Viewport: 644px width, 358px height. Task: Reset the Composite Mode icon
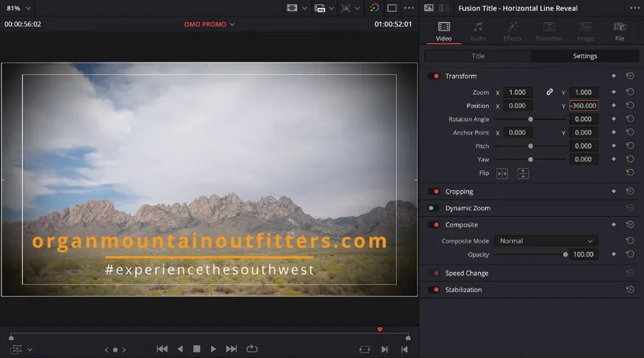630,240
